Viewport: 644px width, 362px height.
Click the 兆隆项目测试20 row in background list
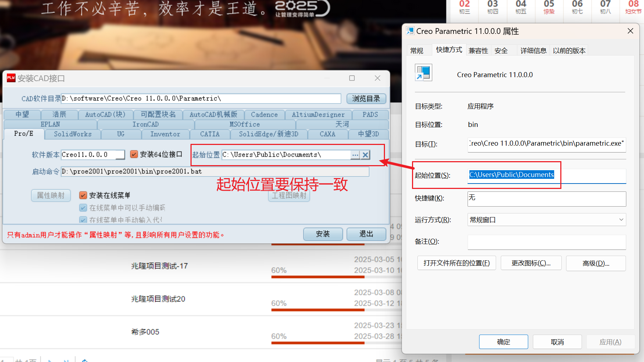(x=158, y=299)
